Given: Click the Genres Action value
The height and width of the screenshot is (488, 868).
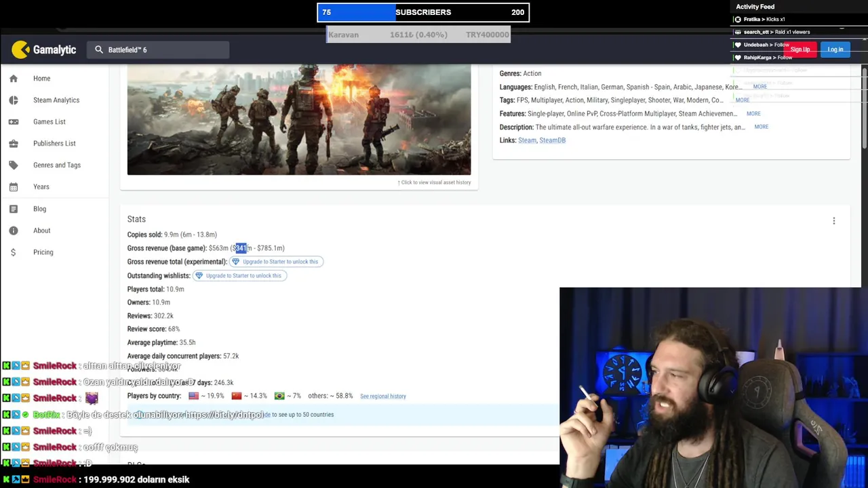Looking at the screenshot, I should pyautogui.click(x=532, y=73).
